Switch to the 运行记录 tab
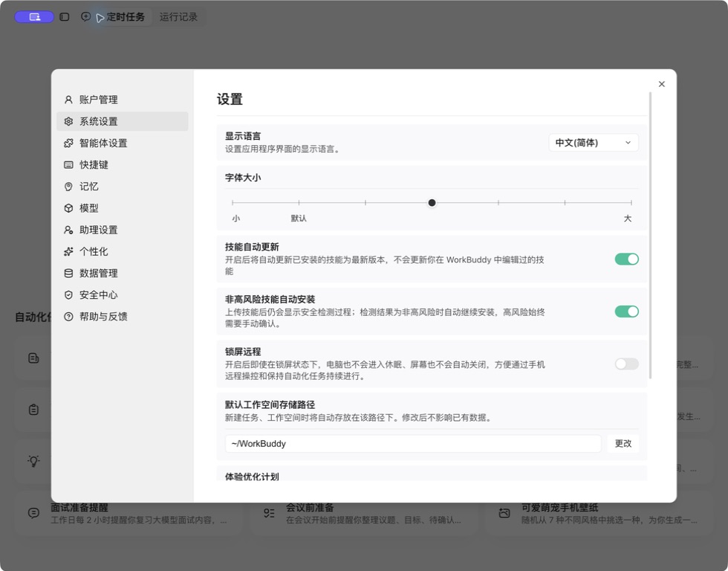 [x=179, y=17]
